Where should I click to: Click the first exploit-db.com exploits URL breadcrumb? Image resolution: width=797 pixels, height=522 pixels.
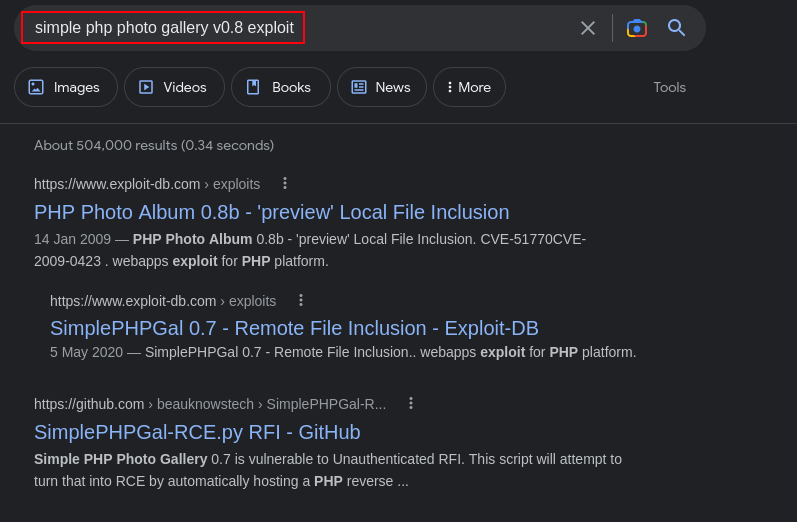point(147,184)
